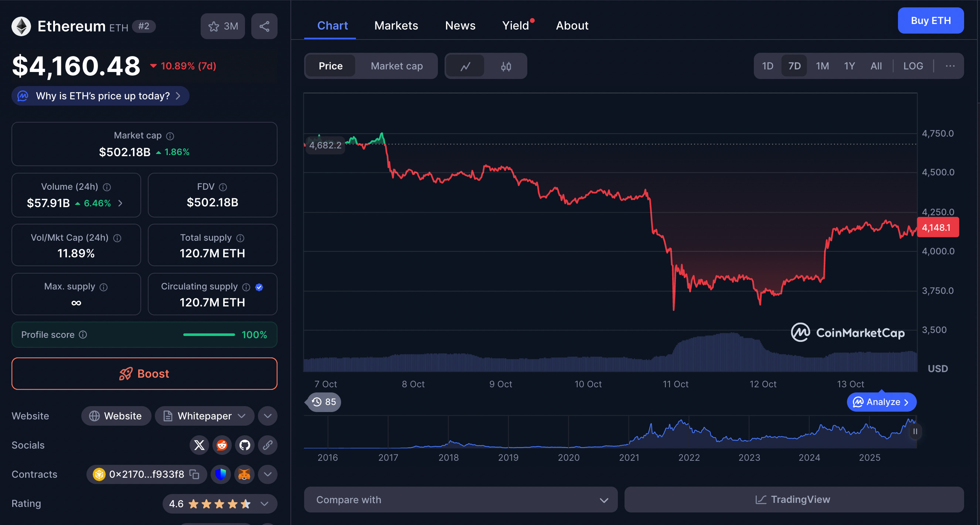Open Ethereum's Reddit community
This screenshot has height=525, width=980.
[222, 445]
